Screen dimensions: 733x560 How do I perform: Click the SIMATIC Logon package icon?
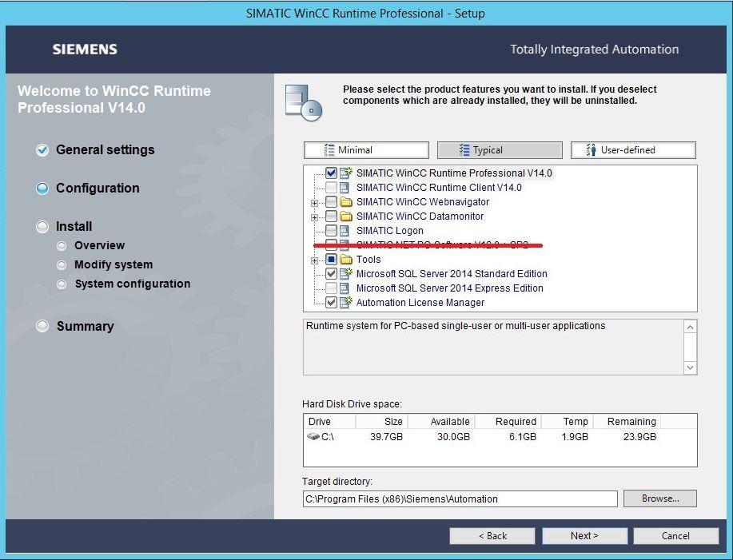tap(345, 231)
